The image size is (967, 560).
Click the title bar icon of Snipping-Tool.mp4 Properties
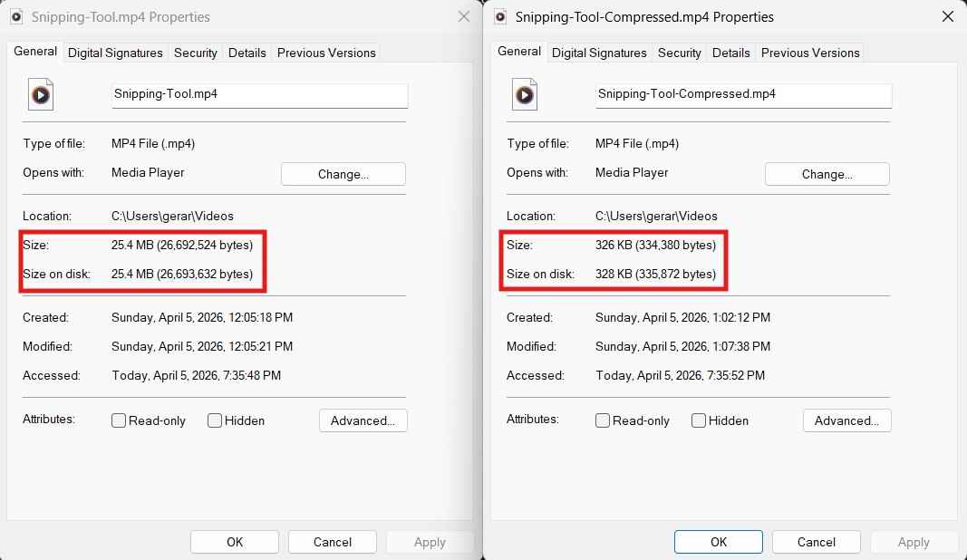pyautogui.click(x=15, y=16)
